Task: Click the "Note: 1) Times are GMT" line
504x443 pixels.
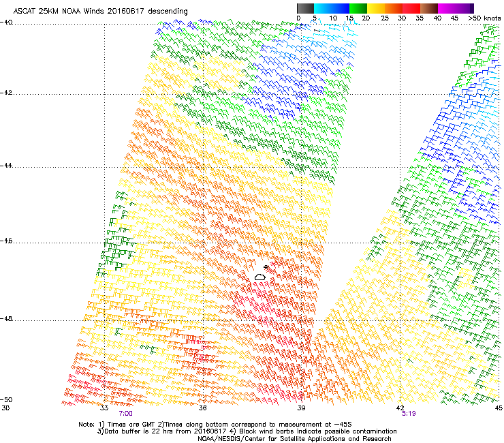Action: pyautogui.click(x=215, y=425)
